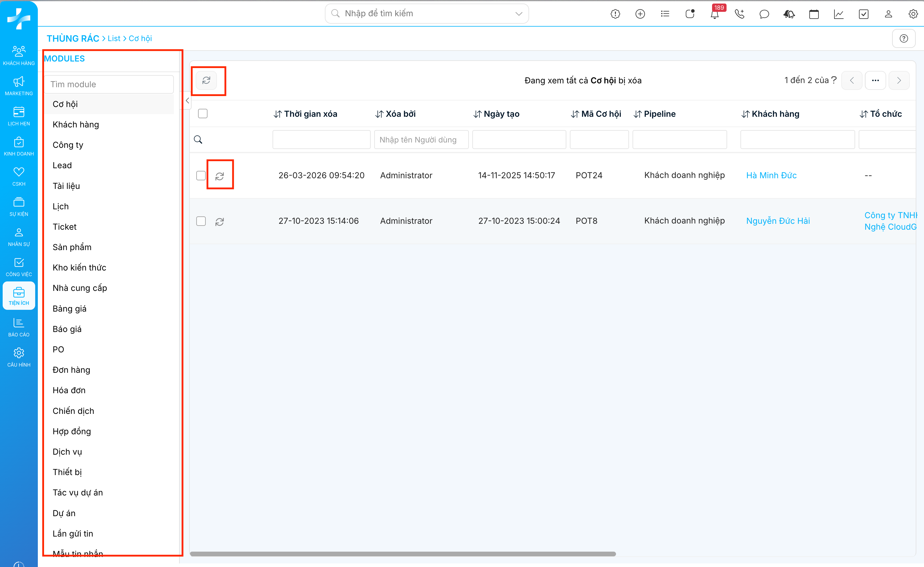The image size is (924, 567).
Task: Open the help question mark icon
Action: point(904,38)
